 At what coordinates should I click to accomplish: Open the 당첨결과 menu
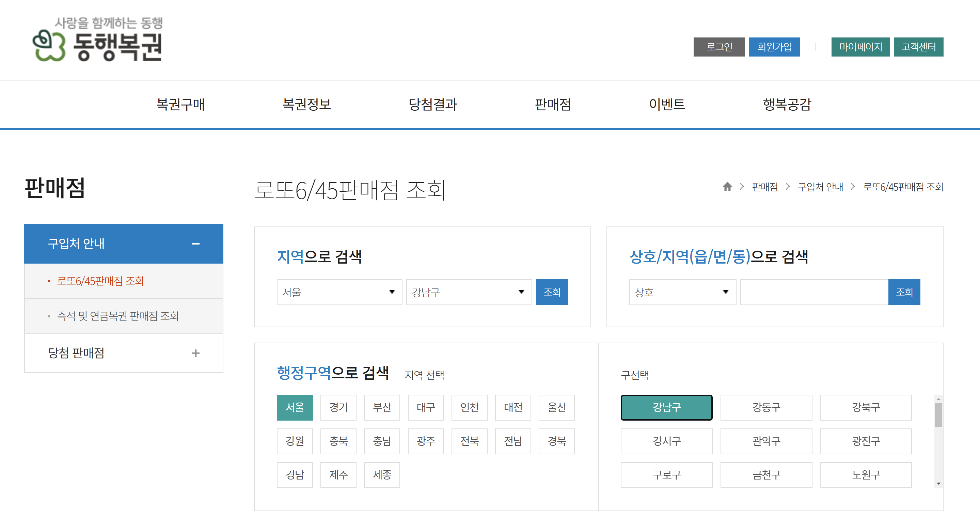[432, 104]
